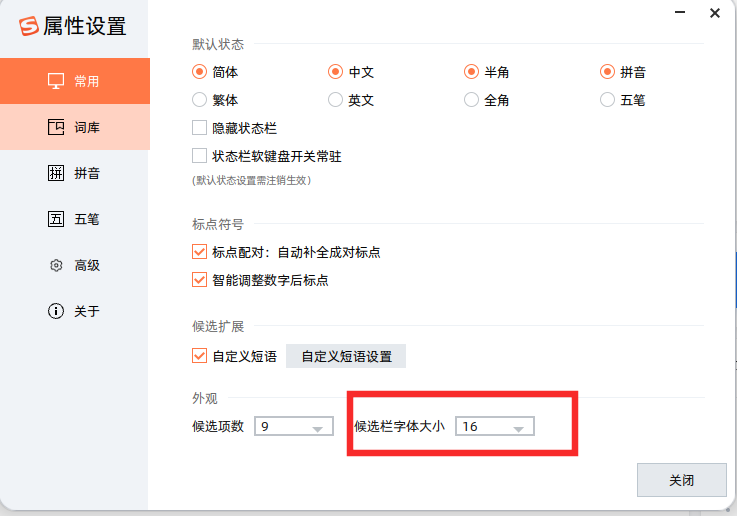Select the 繁体 radio button
Image resolution: width=737 pixels, height=516 pixels.
199,100
